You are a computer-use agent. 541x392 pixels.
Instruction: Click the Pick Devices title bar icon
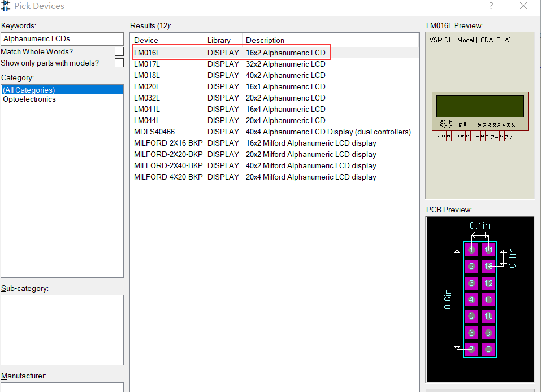click(6, 6)
